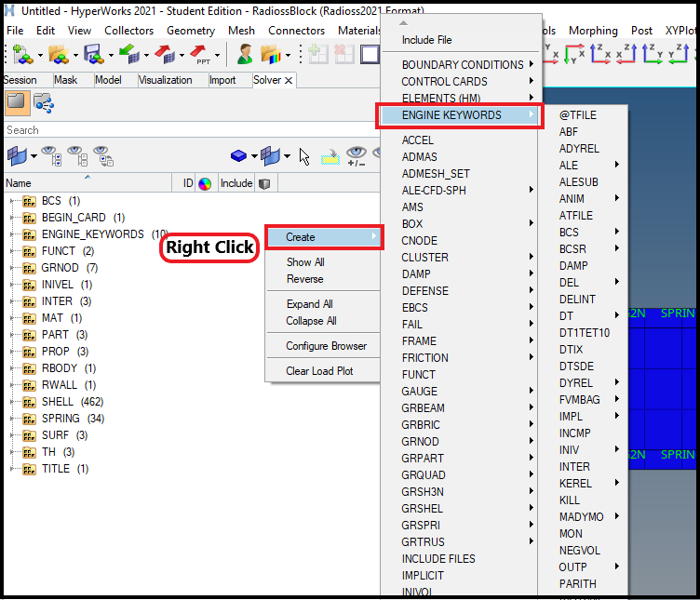The height and width of the screenshot is (600, 700).
Task: Click the leftmost component mesh selector icon
Action: click(18, 156)
